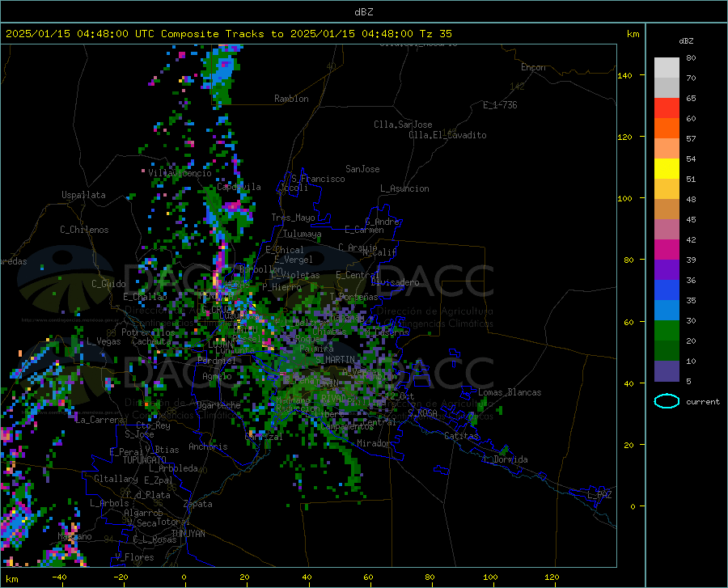Click the 'current' legend label

click(703, 401)
